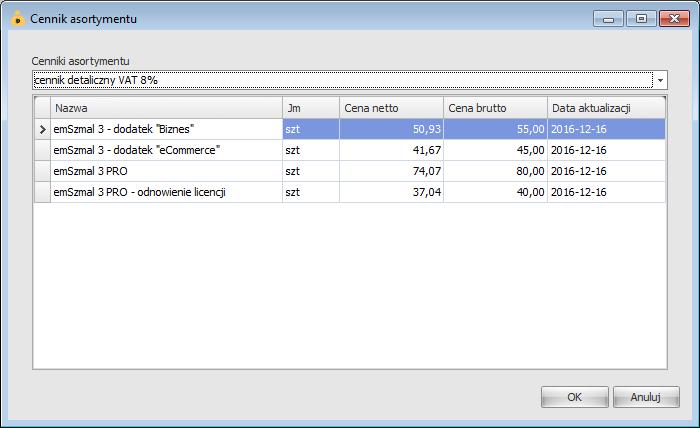The image size is (700, 428).
Task: Cancel with the Anuluj button
Action: tap(646, 397)
